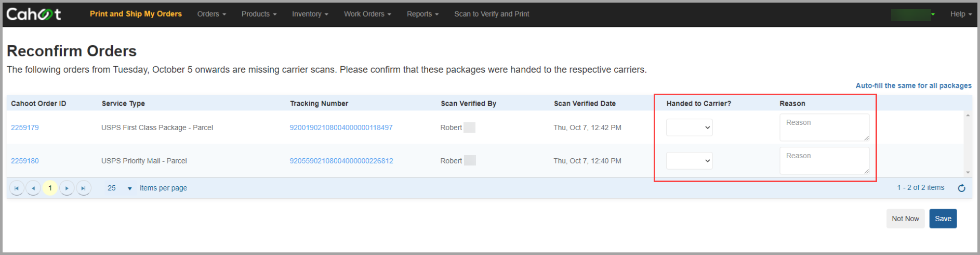Open the Help menu

(961, 14)
